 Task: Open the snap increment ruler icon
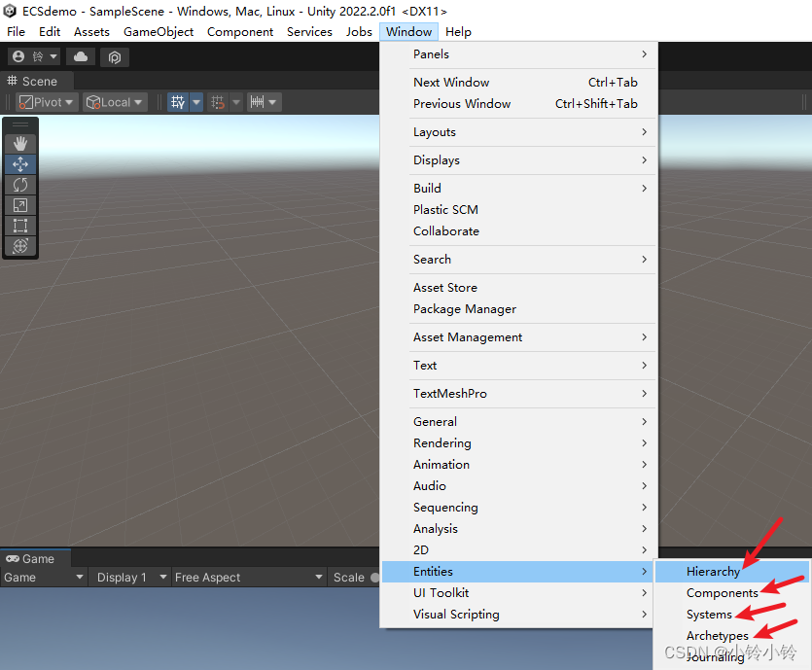(x=258, y=102)
